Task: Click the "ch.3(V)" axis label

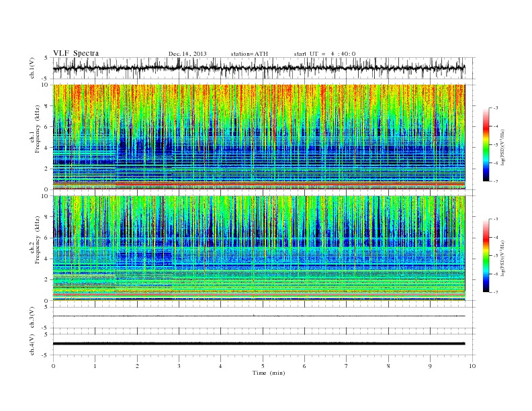Action: [32, 318]
